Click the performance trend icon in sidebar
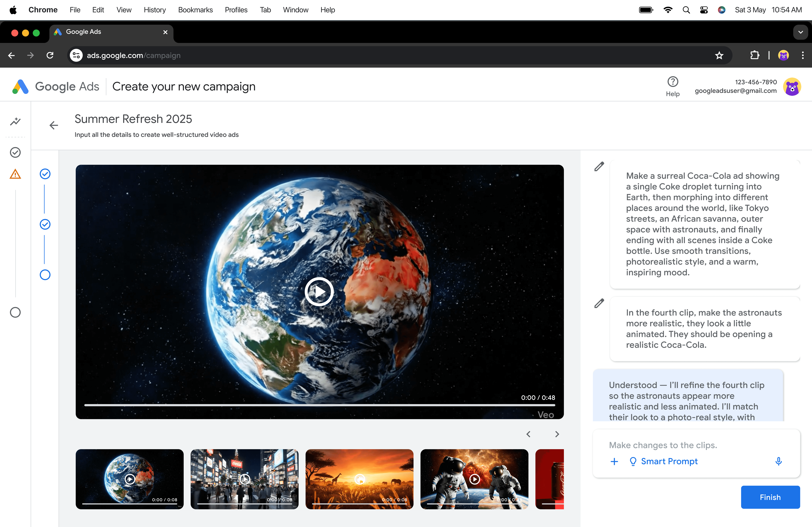The image size is (812, 527). click(15, 121)
